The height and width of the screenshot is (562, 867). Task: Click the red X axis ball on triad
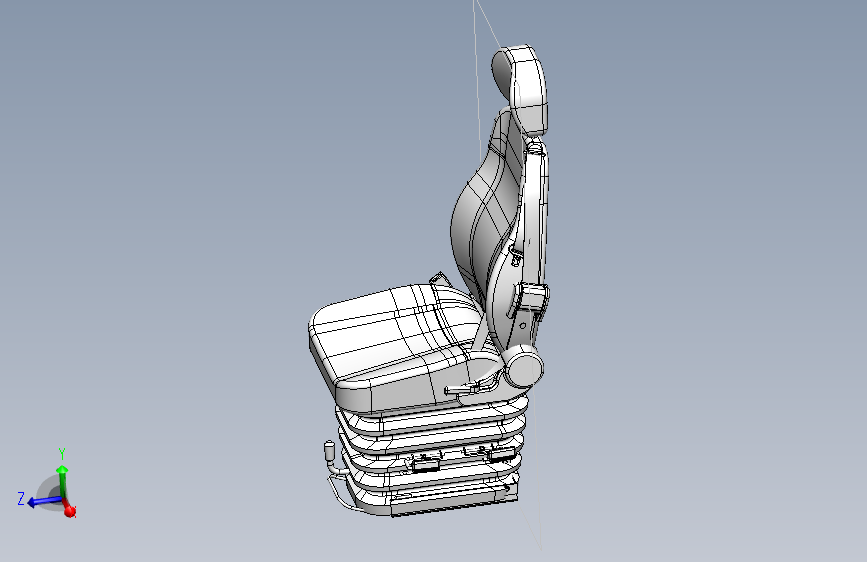(x=70, y=511)
